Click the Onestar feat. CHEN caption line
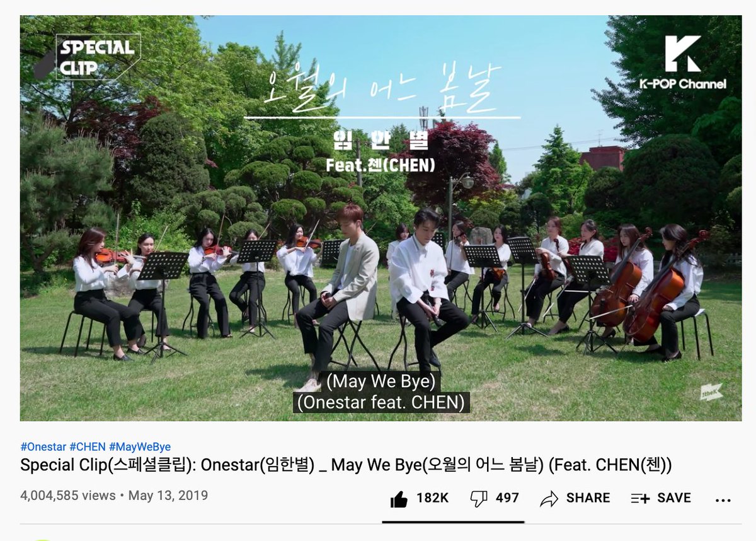This screenshot has width=756, height=541. [x=381, y=402]
